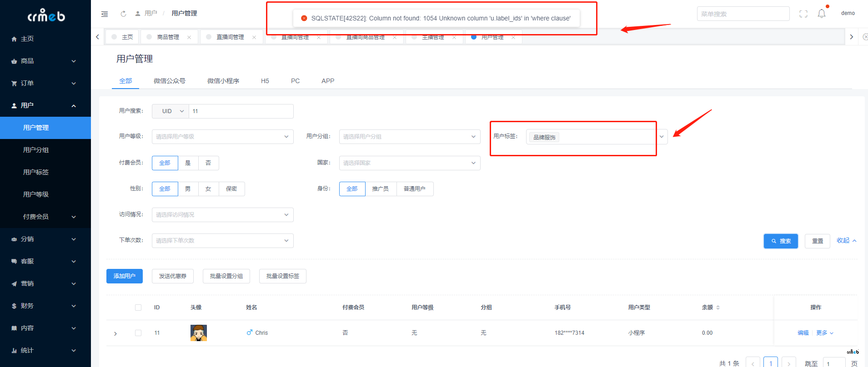Click 批量设置分组 button
868x367 pixels.
click(x=226, y=276)
